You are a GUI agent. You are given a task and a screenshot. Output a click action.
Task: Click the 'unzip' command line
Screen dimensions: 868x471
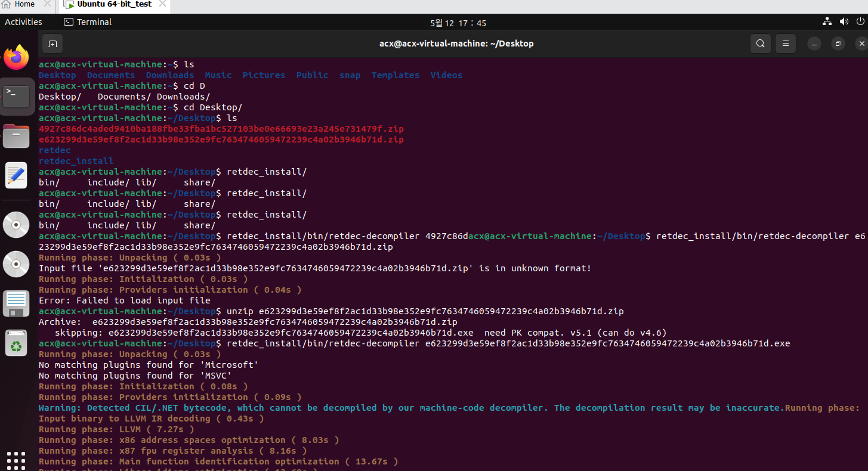tap(425, 311)
